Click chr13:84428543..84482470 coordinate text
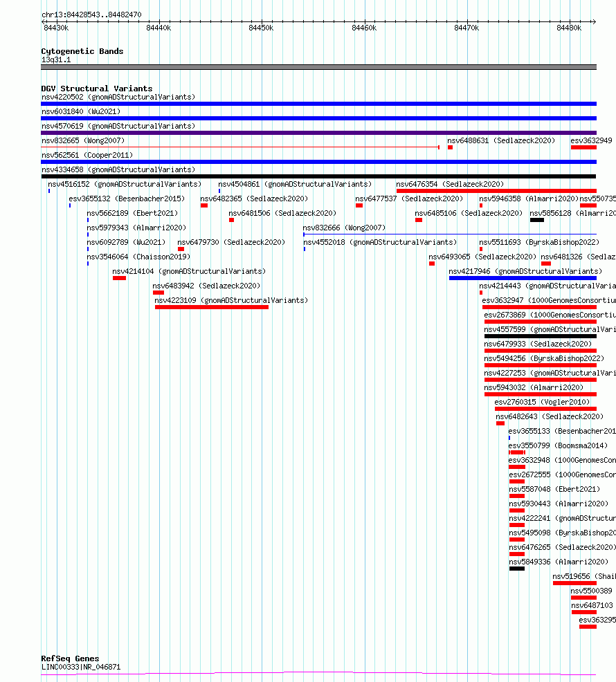Screen dimensions: 616x682 (91, 15)
